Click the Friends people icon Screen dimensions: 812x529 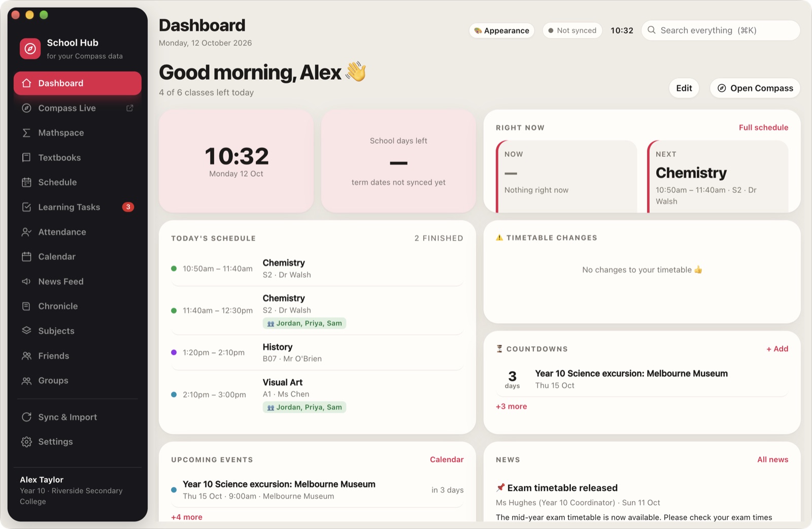(x=27, y=356)
